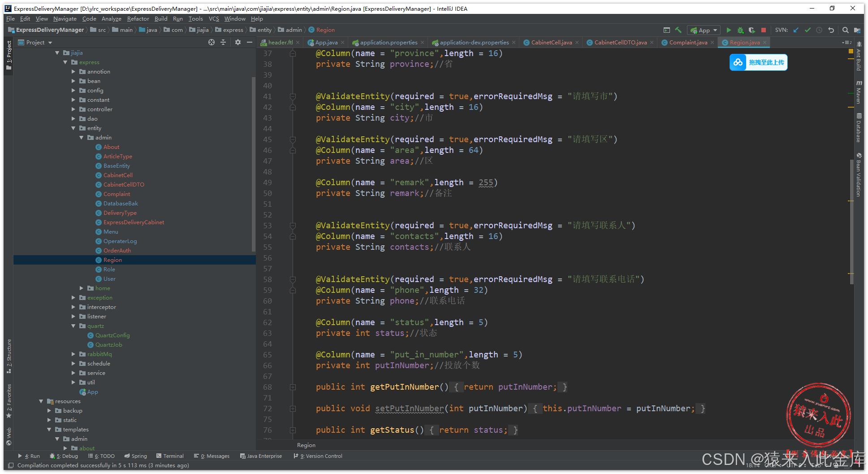Expand the controller package
The height and width of the screenshot is (474, 868).
coord(73,109)
